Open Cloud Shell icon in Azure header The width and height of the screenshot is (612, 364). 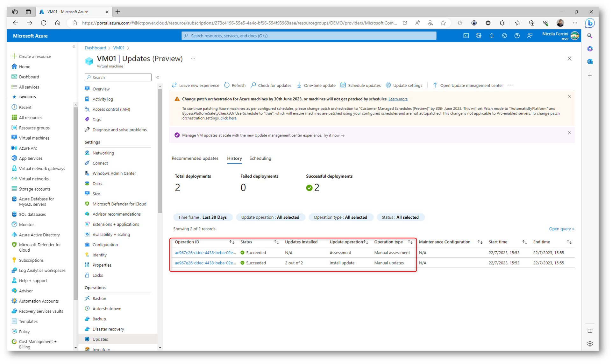[466, 36]
